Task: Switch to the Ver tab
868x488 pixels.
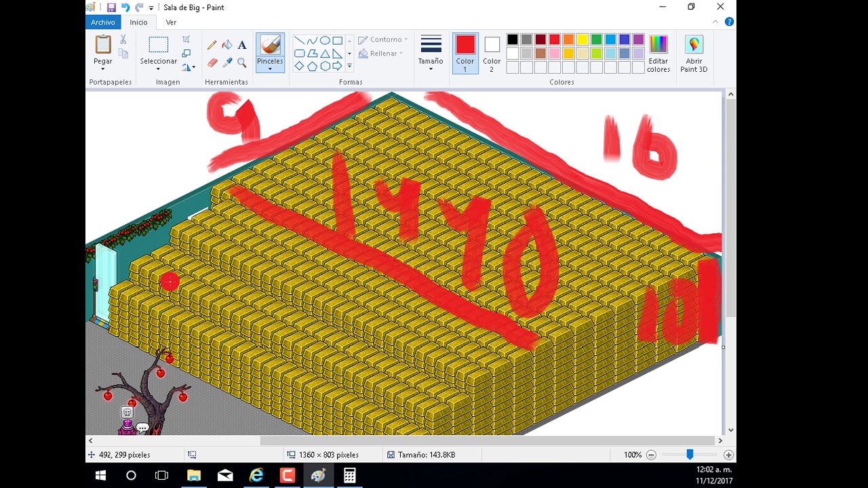Action: click(172, 22)
